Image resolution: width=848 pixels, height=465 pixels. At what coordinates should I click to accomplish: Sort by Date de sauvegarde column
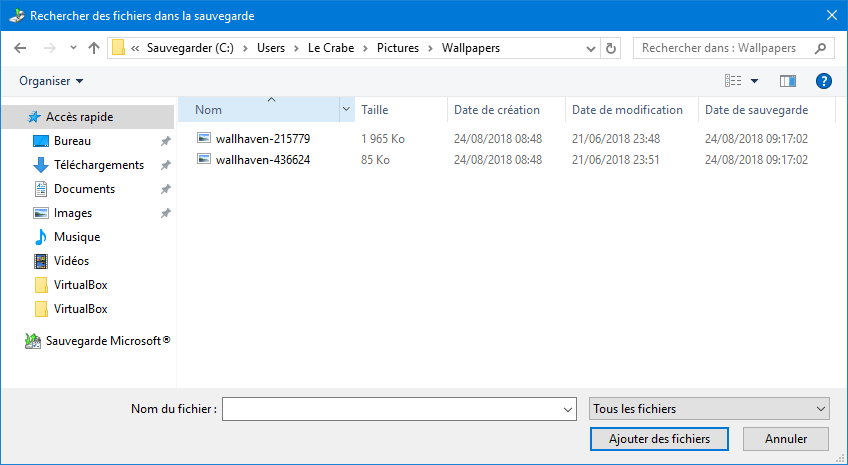click(767, 110)
